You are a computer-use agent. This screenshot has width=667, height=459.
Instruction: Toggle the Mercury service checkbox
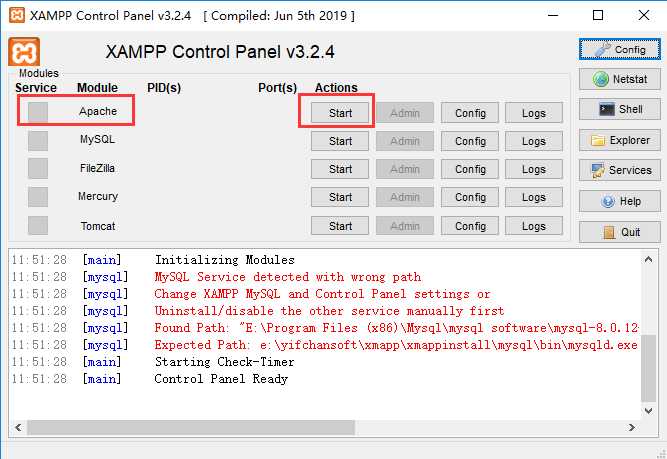(38, 197)
